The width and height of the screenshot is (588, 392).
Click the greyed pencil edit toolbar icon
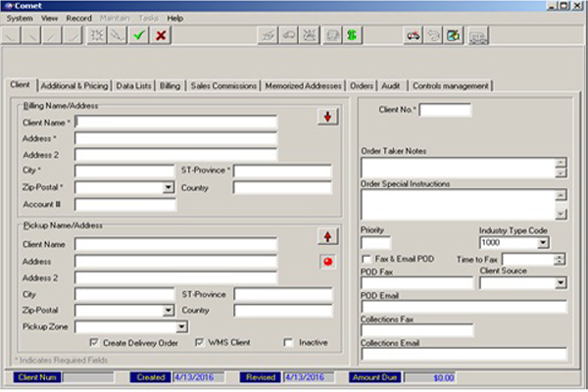coord(118,35)
